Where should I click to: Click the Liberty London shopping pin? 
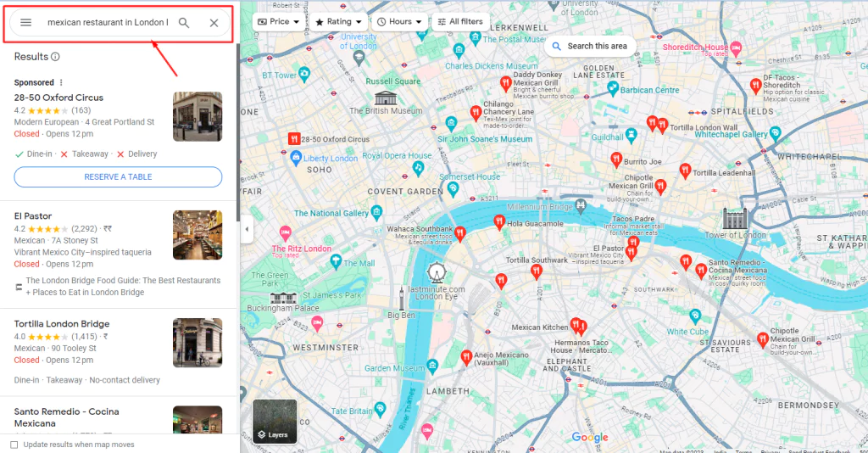(x=296, y=157)
